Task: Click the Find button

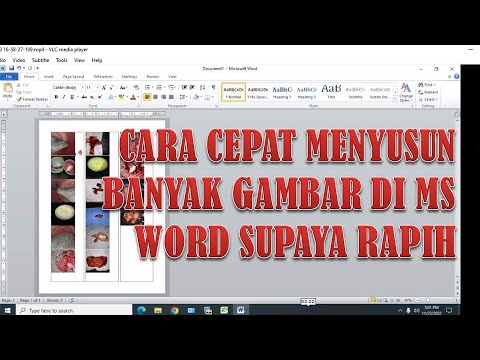Action: click(427, 85)
